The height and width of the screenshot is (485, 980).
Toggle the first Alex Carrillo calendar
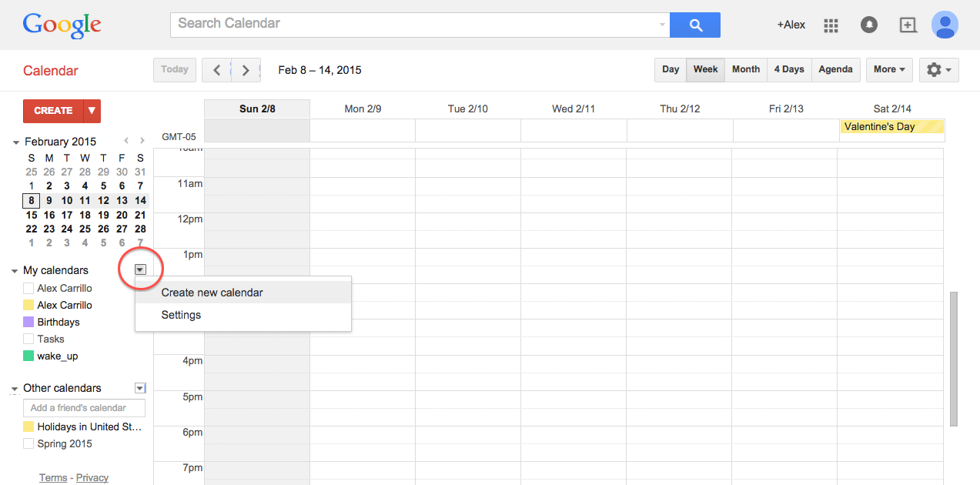click(x=28, y=288)
